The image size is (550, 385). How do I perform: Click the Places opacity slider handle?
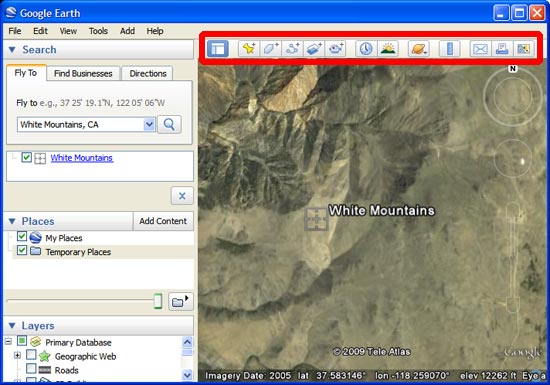(158, 301)
